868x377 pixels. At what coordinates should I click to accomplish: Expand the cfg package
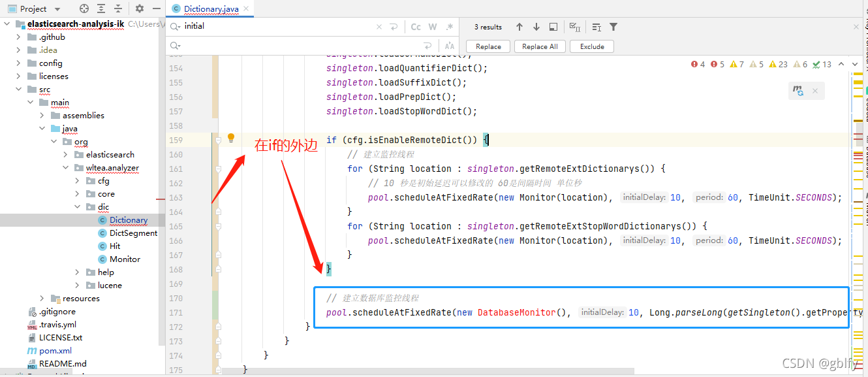pyautogui.click(x=77, y=181)
